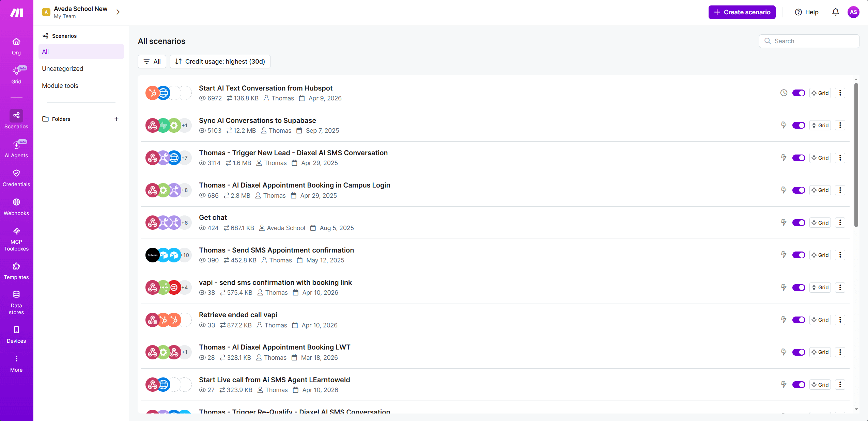Toggle off 'Sync AI Conversations to Supabase'
The width and height of the screenshot is (868, 421).
tap(798, 125)
